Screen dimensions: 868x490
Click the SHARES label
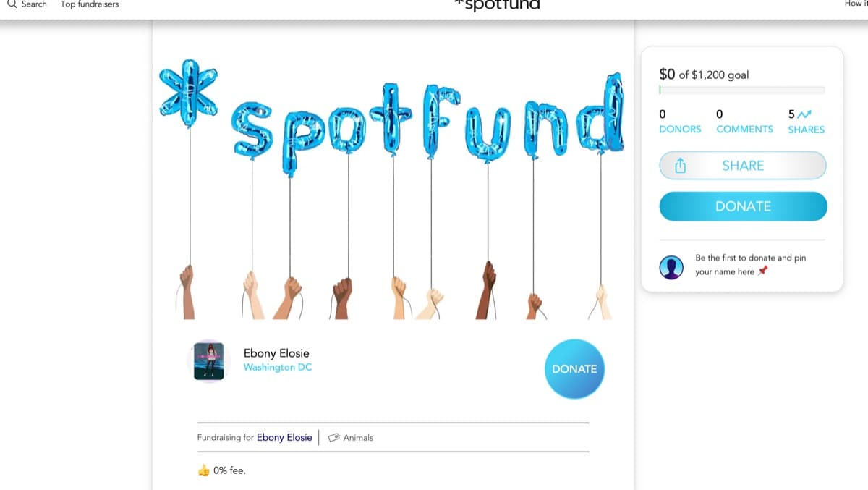(806, 130)
